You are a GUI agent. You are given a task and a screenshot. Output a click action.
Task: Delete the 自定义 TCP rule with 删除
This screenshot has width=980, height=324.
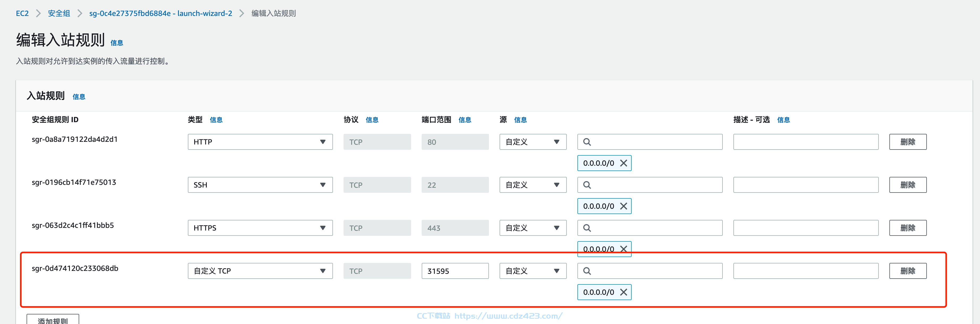pos(908,271)
